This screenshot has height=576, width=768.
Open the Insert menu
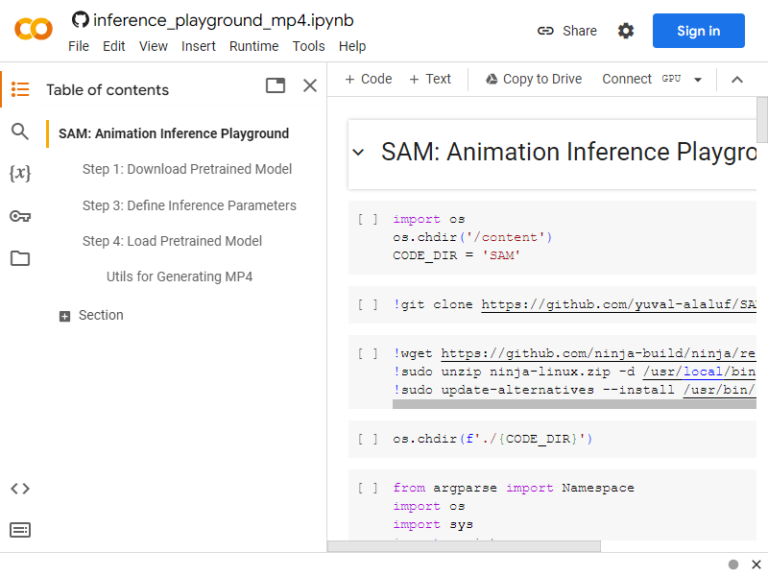click(198, 46)
